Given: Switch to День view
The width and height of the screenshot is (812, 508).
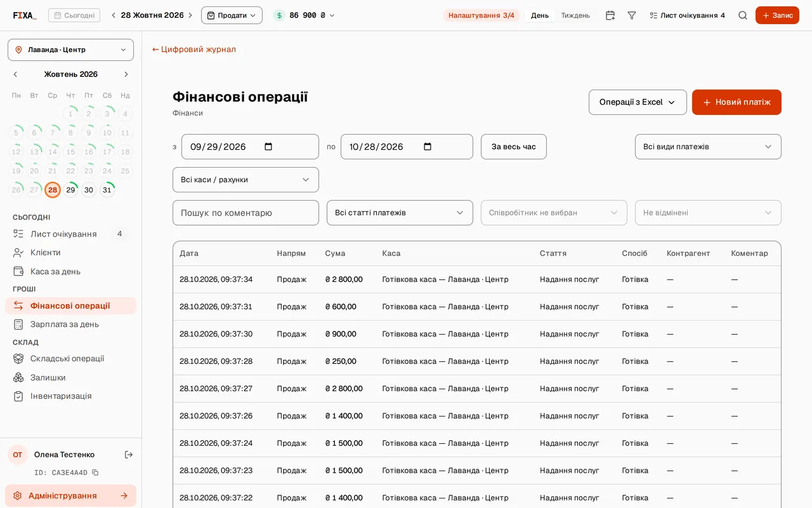Looking at the screenshot, I should (540, 15).
